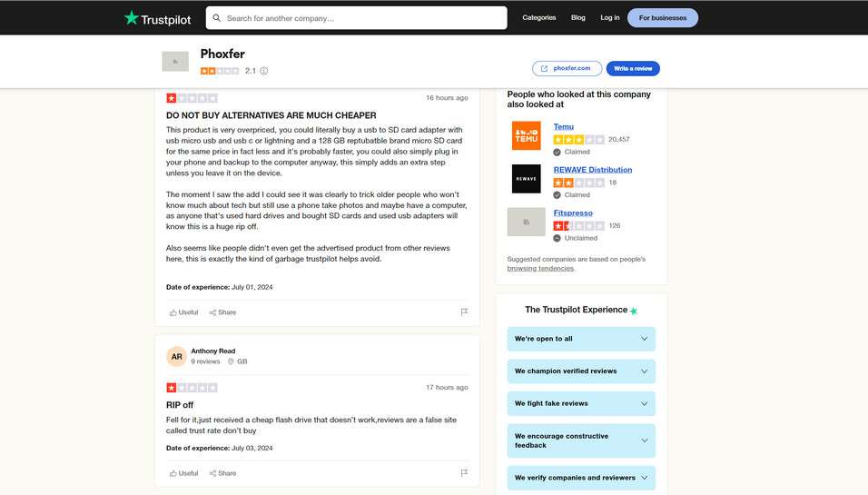Open the Categories menu item
868x495 pixels.
(x=538, y=18)
